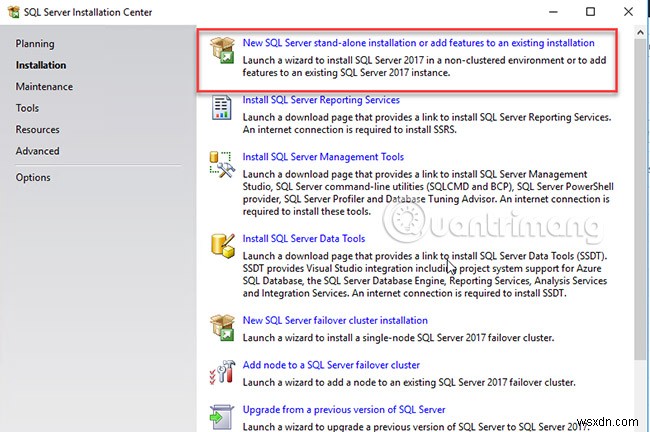Open Install SQL Server Management Tools link

tap(323, 157)
